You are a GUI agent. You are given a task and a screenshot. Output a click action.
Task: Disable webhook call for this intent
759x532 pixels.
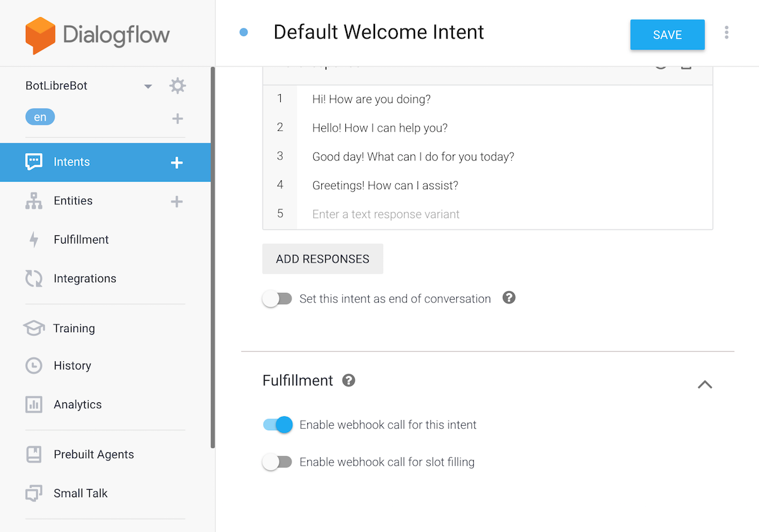(x=278, y=424)
